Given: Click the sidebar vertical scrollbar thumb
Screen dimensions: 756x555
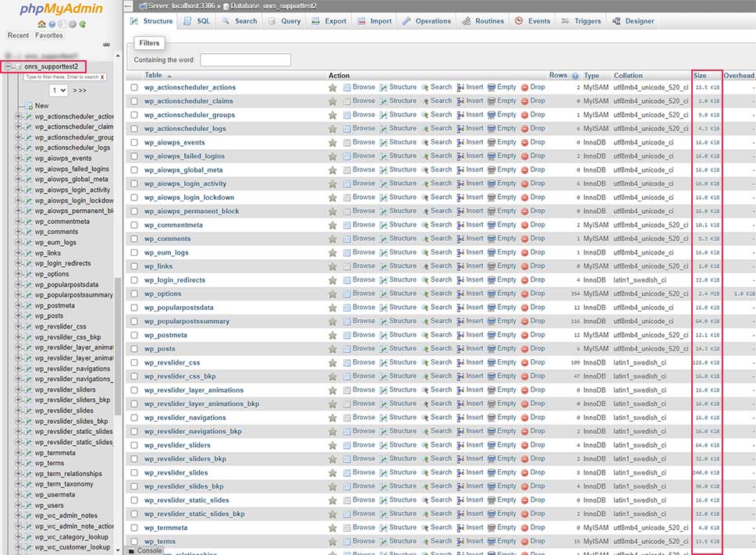Looking at the screenshot, I should pyautogui.click(x=118, y=345).
